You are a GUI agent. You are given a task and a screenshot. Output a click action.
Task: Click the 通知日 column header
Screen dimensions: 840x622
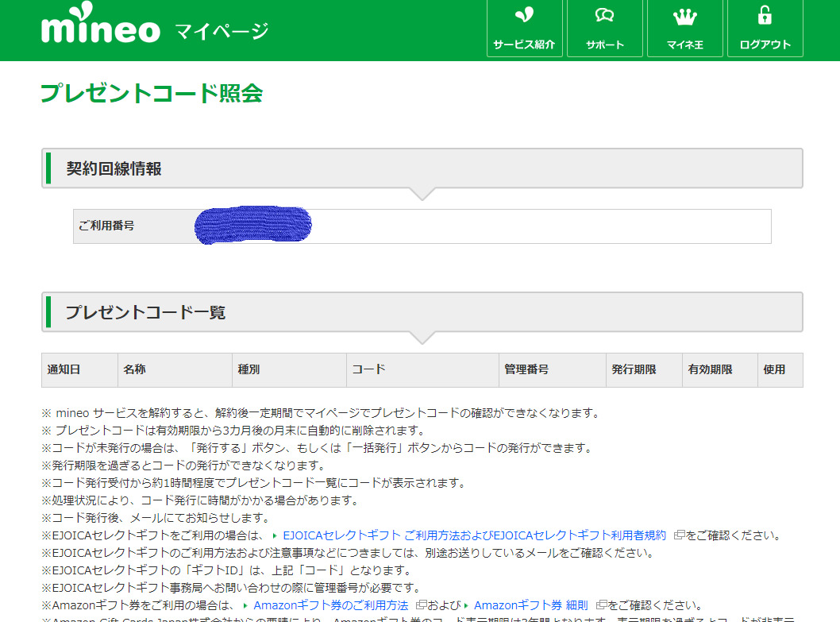click(x=64, y=369)
